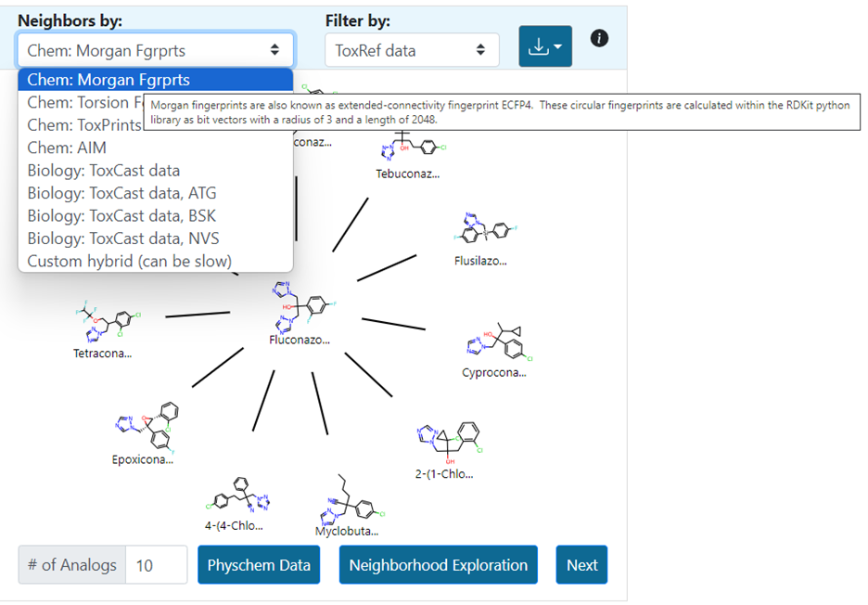Click the information icon

599,38
